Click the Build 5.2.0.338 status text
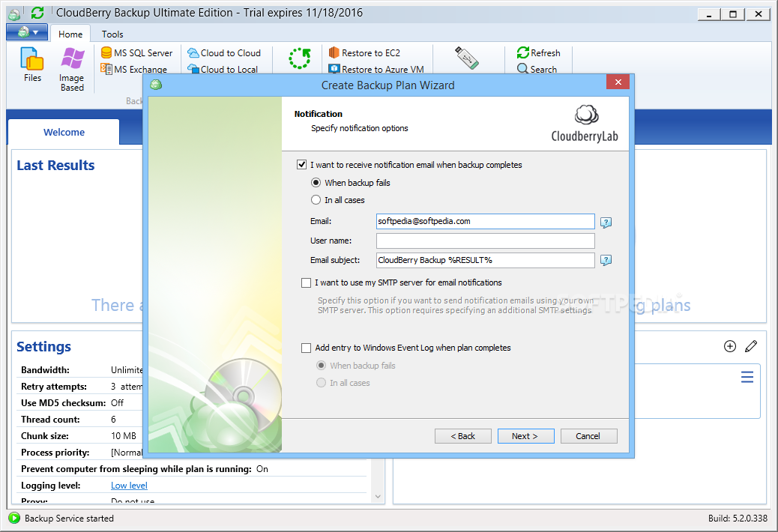This screenshot has height=532, width=778. pos(738,518)
